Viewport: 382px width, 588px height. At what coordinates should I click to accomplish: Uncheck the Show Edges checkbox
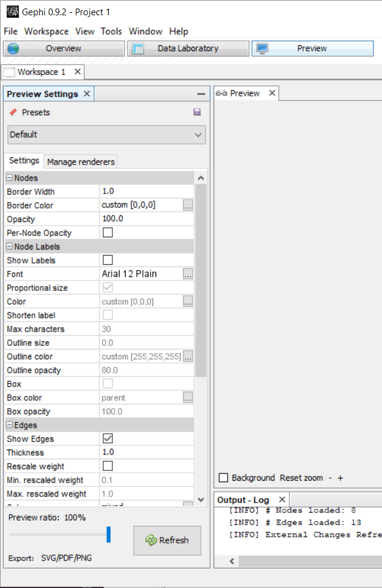click(107, 439)
